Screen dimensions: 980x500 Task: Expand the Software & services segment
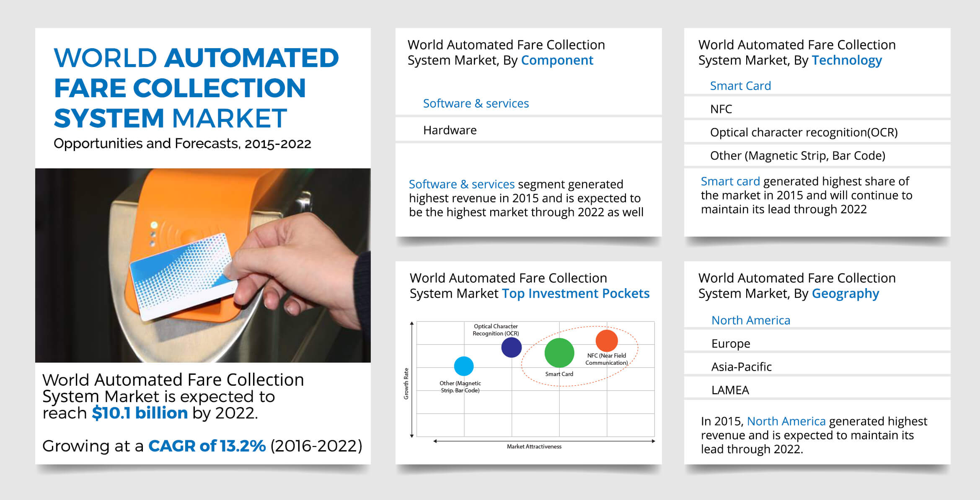click(476, 103)
